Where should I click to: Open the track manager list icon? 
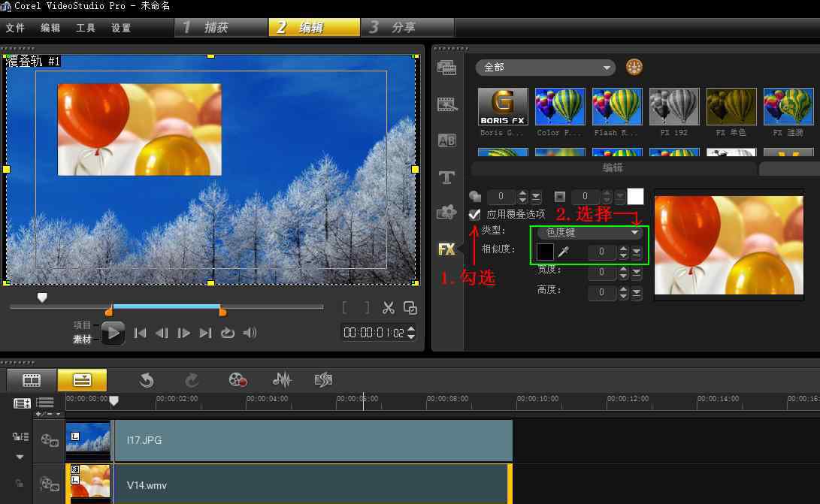click(45, 403)
